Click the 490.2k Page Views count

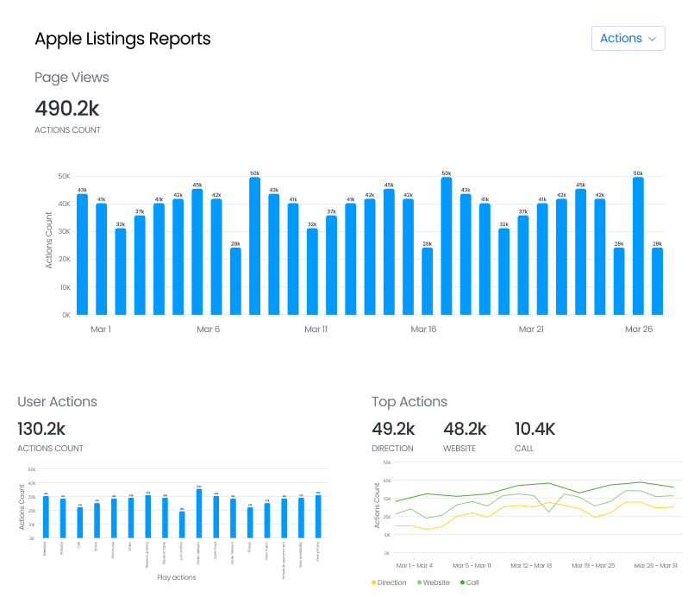point(66,109)
